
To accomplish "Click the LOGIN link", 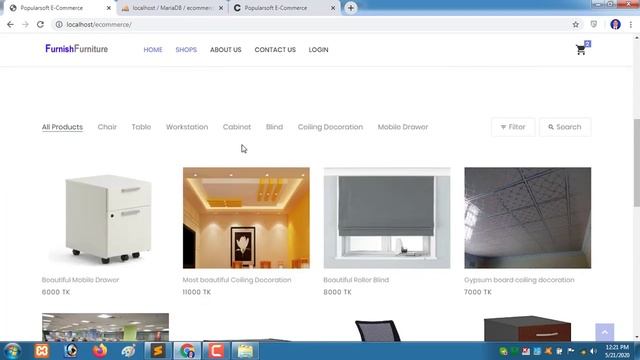I will (318, 50).
